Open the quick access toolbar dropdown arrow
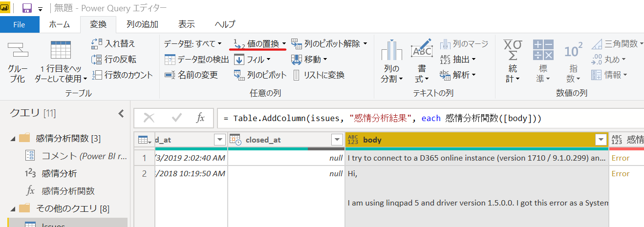 point(40,9)
